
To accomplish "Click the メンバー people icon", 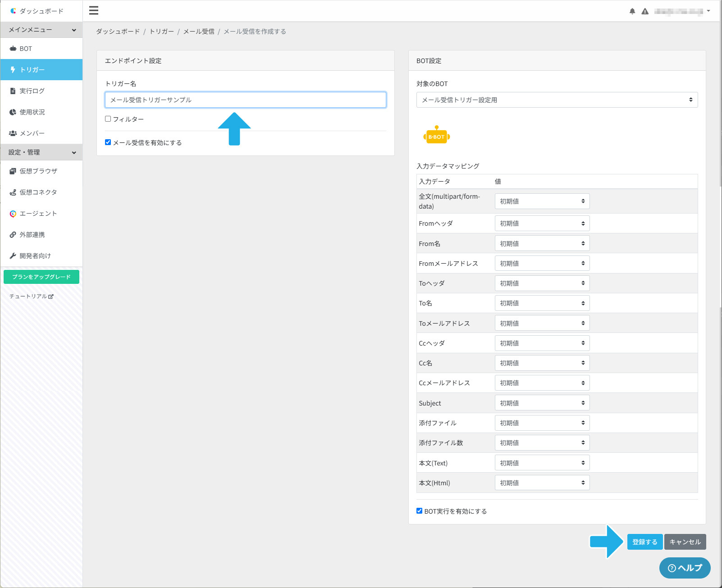I will point(13,133).
